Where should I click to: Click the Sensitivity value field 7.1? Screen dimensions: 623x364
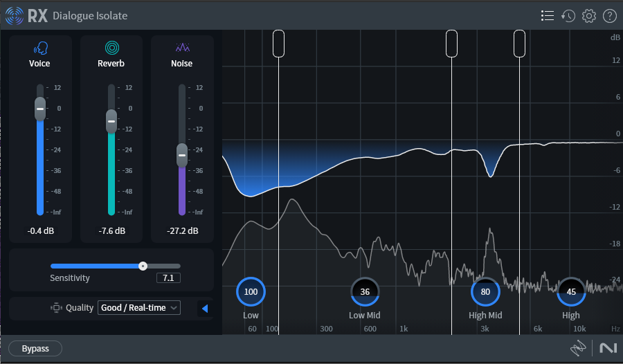pos(168,278)
